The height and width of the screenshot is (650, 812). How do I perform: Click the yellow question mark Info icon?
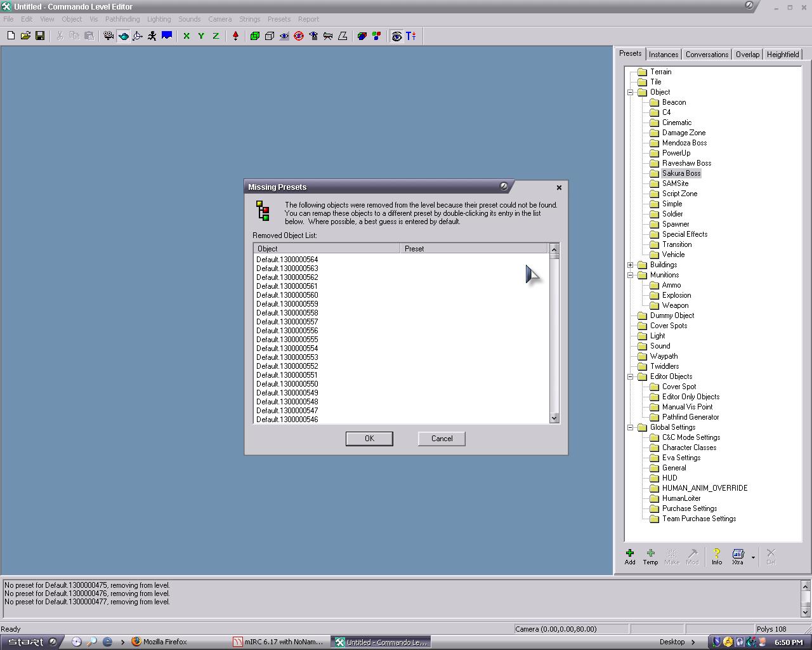pyautogui.click(x=716, y=556)
